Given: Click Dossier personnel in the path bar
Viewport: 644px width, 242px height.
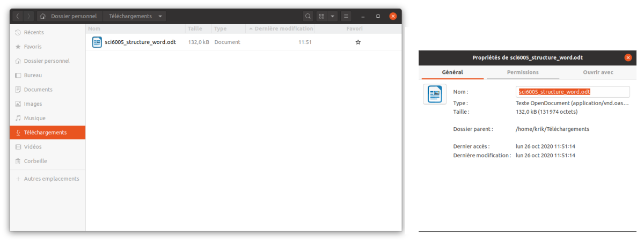Looking at the screenshot, I should (x=69, y=16).
